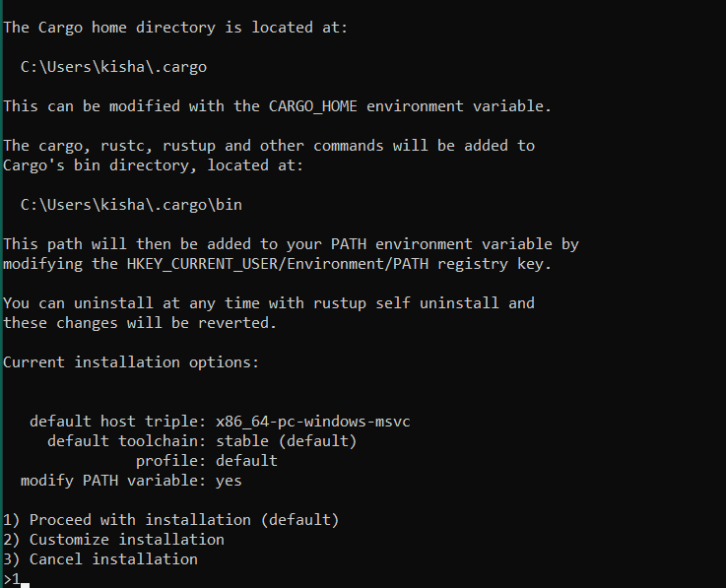726x588 pixels.
Task: Click the 'stable (default)' toolchain value
Action: pyautogui.click(x=287, y=441)
